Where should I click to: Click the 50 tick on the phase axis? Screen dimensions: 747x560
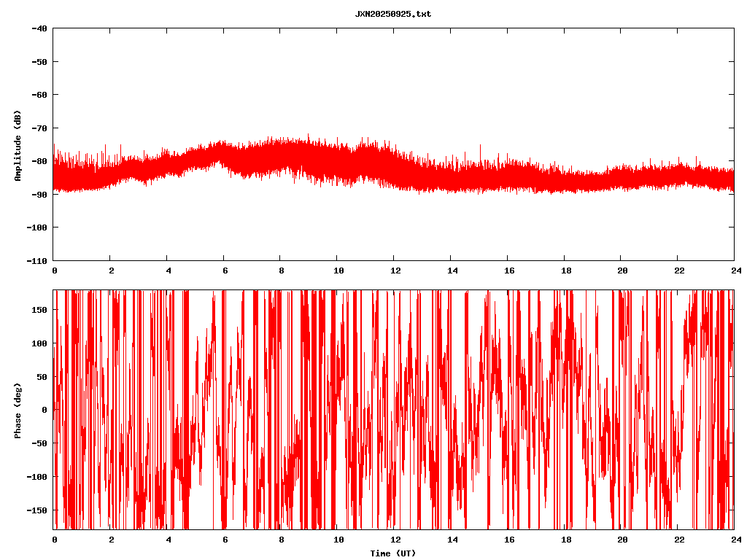(x=42, y=376)
